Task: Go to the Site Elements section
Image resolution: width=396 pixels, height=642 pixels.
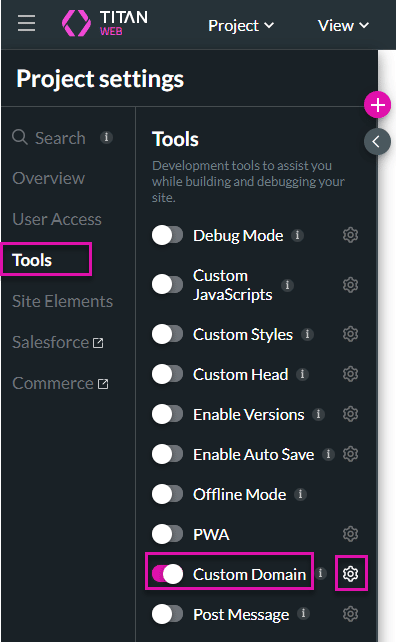Action: (x=63, y=301)
